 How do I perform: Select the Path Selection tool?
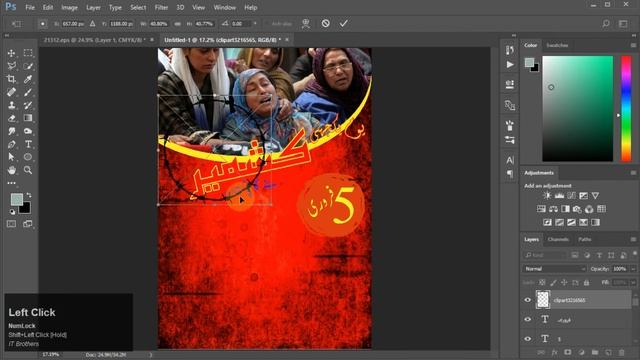click(11, 157)
